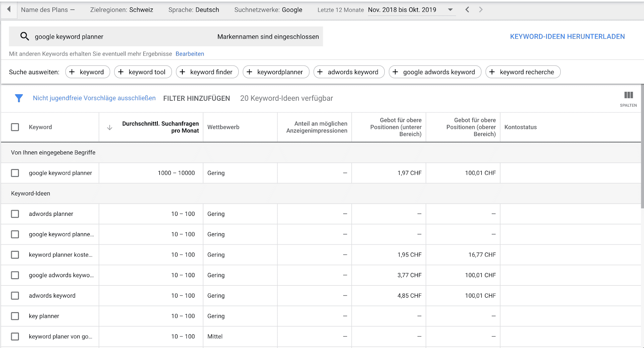Image resolution: width=644 pixels, height=348 pixels.
Task: Check the 'adwords planner' row checkbox
Action: tap(15, 214)
